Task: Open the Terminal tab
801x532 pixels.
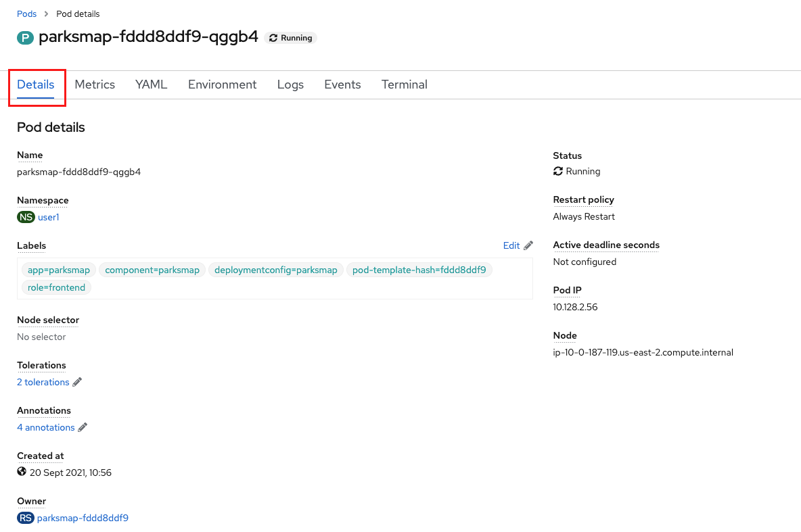Action: [x=404, y=84]
